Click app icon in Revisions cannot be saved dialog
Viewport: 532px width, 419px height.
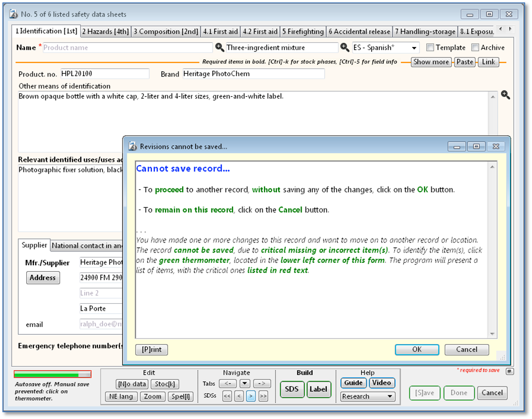tap(132, 147)
